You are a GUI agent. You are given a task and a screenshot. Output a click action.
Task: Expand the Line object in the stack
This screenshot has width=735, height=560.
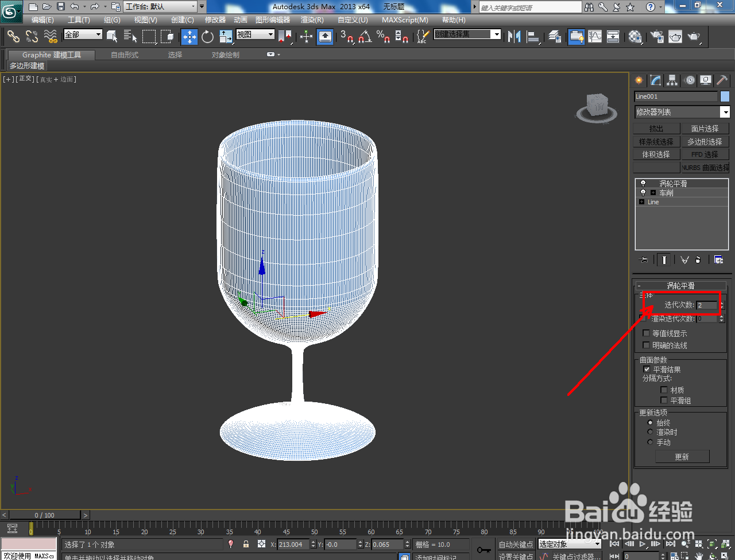pyautogui.click(x=641, y=202)
